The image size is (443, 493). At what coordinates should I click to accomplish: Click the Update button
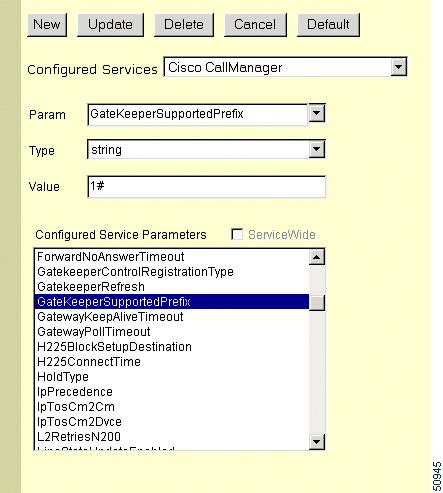(x=110, y=25)
